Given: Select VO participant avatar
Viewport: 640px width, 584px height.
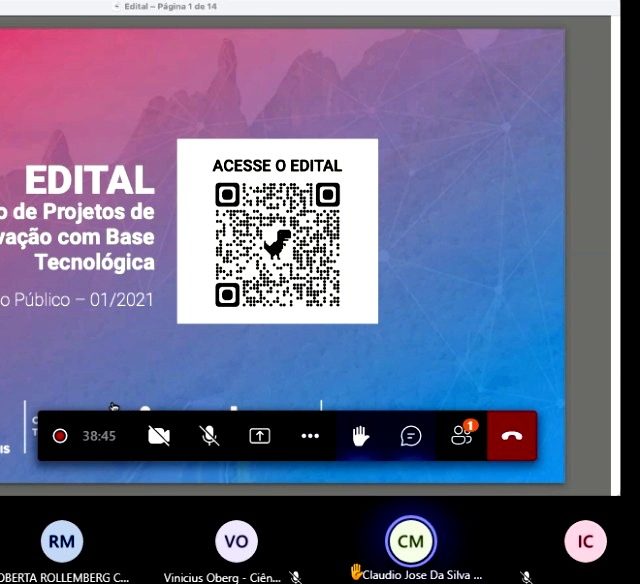Looking at the screenshot, I should [x=236, y=541].
